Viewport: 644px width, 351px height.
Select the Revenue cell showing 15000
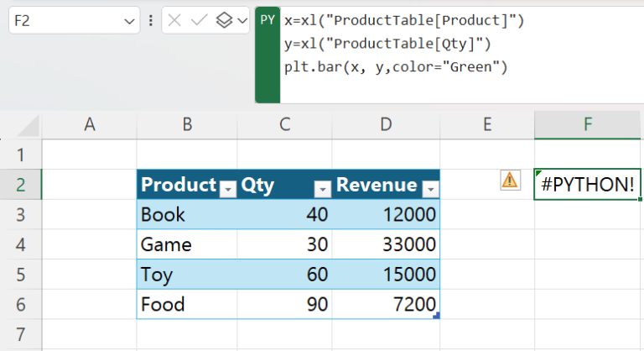click(x=386, y=275)
